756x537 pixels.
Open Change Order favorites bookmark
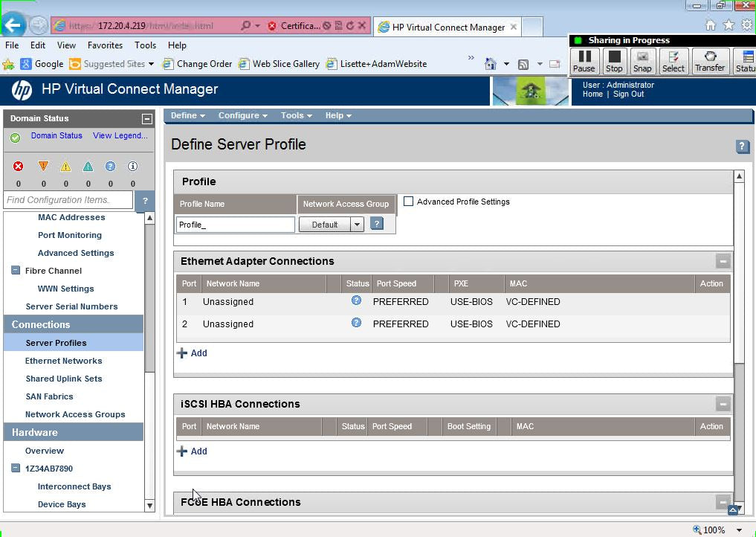197,64
